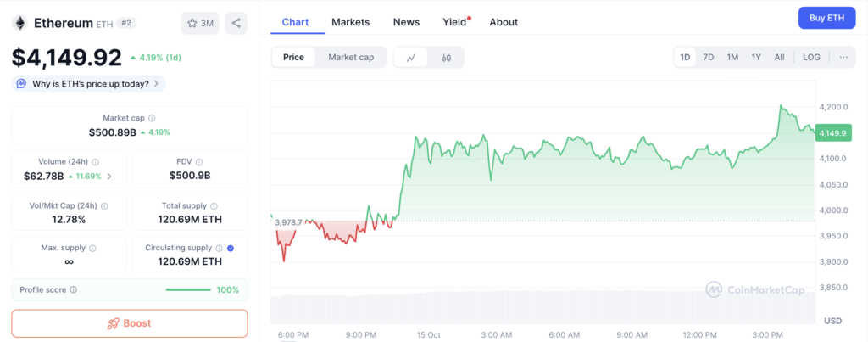
Task: Click the Buy ETH button
Action: pos(827,18)
